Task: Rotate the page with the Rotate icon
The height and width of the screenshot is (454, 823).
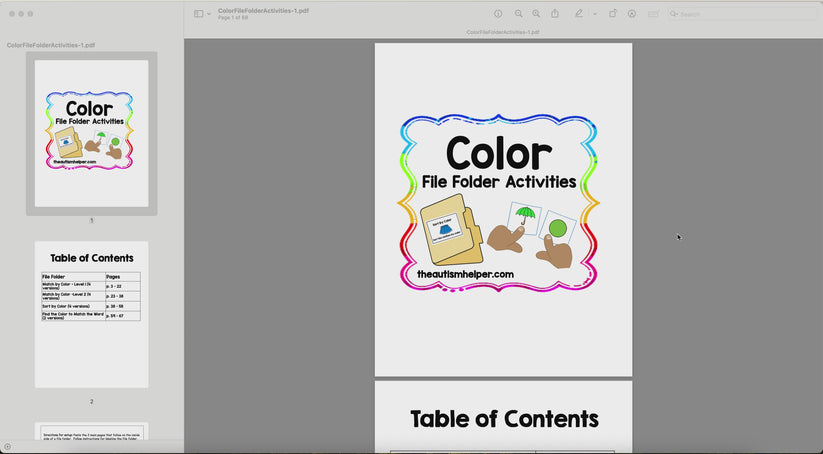Action: pyautogui.click(x=613, y=14)
